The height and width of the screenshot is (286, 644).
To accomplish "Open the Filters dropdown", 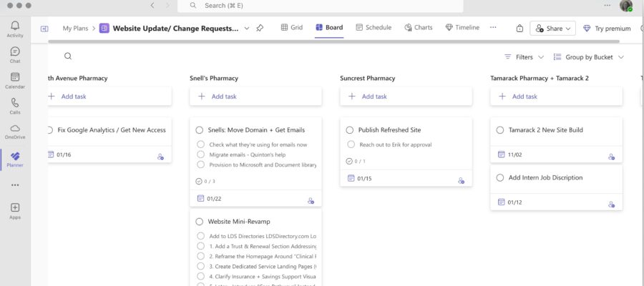I will 524,57.
